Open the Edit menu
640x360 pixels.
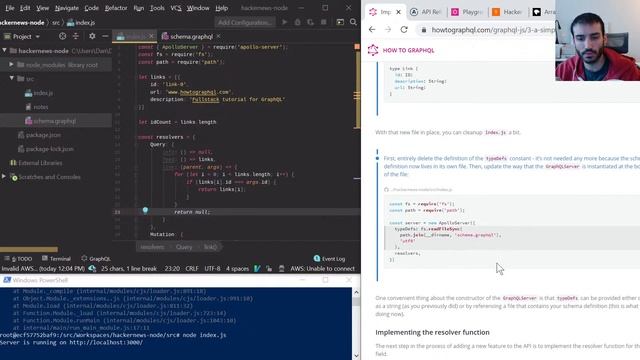(x=25, y=8)
